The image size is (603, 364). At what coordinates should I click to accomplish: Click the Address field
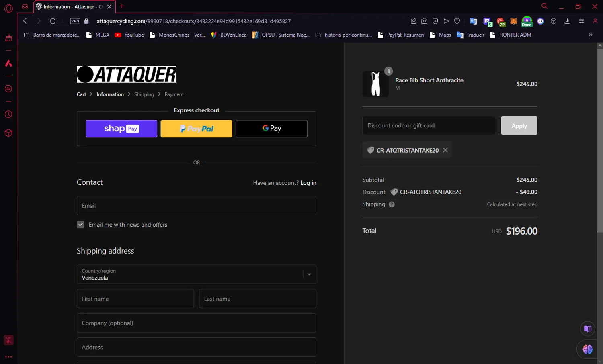(x=197, y=347)
